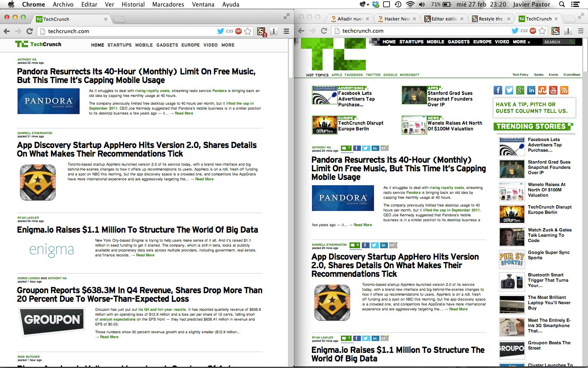Switch to Restyle the tab
The height and width of the screenshot is (368, 588).
point(491,19)
